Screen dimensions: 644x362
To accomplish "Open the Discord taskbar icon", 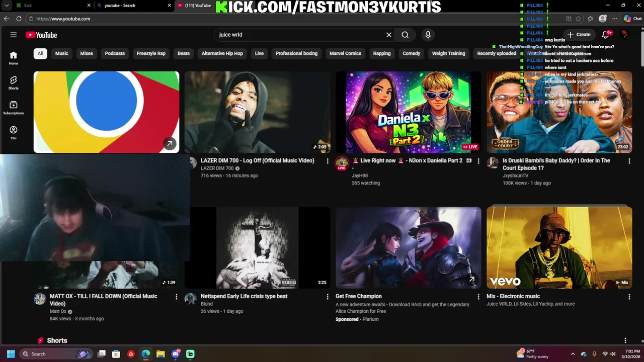I will tap(176, 354).
